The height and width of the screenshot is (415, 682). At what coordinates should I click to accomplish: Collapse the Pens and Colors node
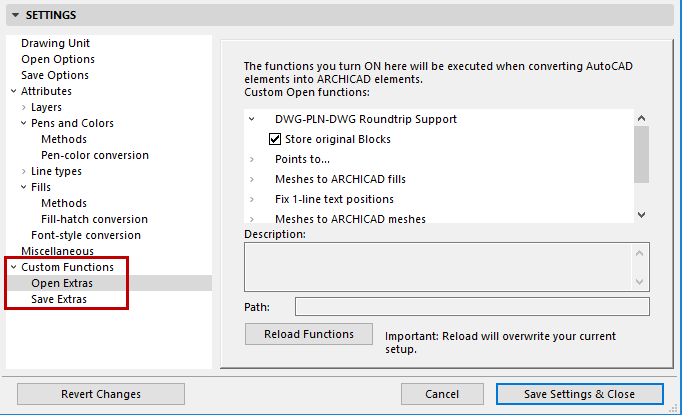[23, 123]
